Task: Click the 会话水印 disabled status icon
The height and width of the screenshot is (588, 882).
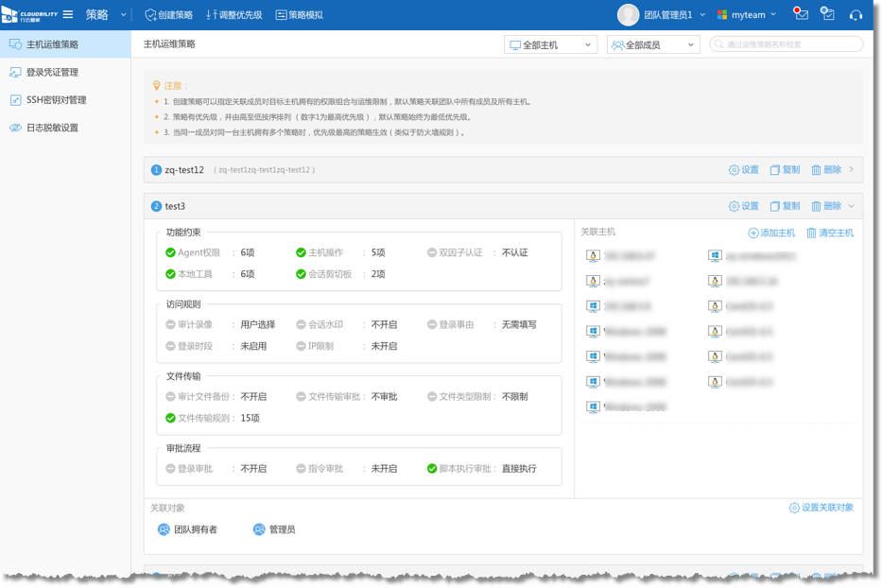Action: 301,324
